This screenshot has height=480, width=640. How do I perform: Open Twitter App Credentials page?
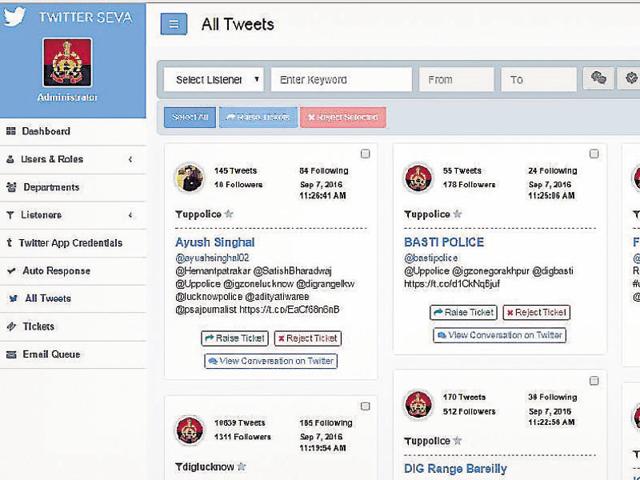coord(73,243)
